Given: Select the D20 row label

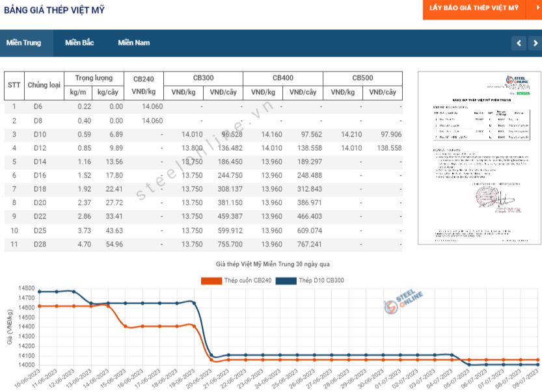Looking at the screenshot, I should (x=40, y=203).
